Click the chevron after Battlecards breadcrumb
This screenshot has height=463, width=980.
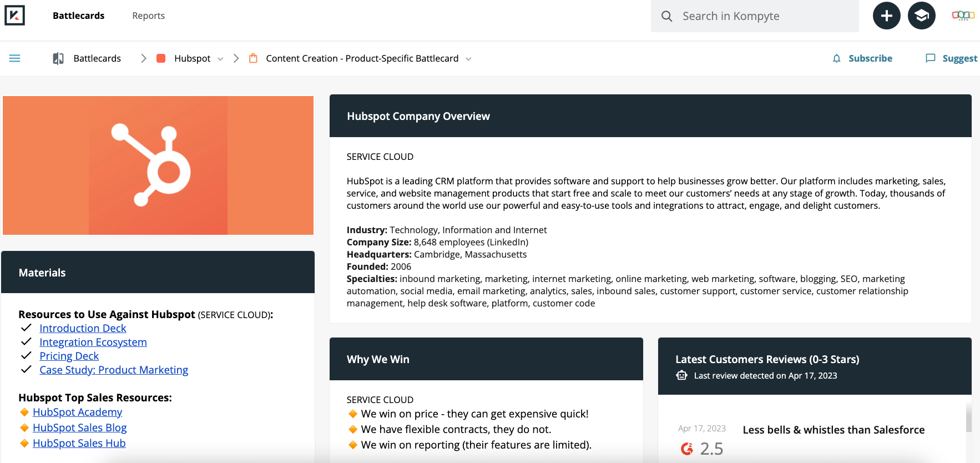pyautogui.click(x=144, y=58)
